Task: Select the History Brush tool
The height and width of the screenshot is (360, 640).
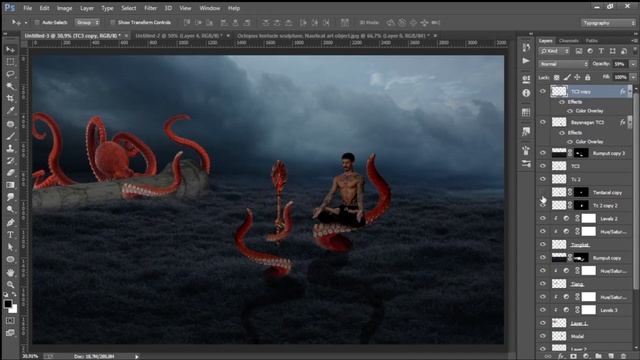Action: click(10, 160)
